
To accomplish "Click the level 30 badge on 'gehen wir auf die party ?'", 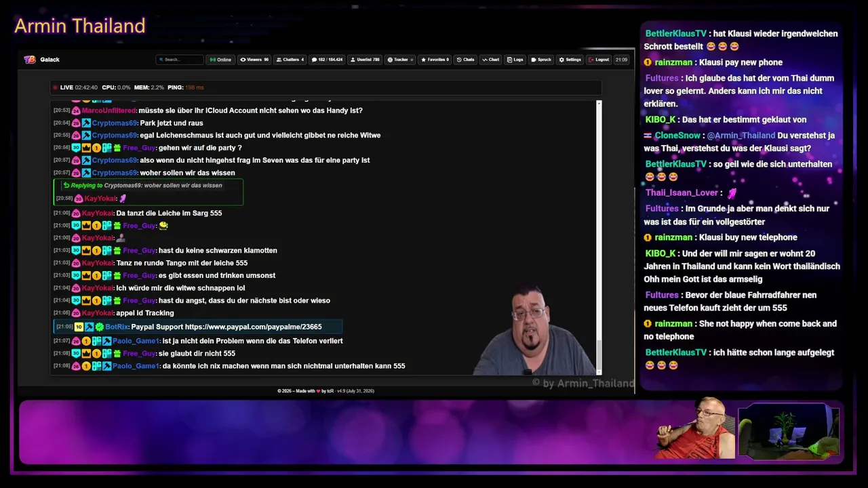I will click(x=77, y=148).
